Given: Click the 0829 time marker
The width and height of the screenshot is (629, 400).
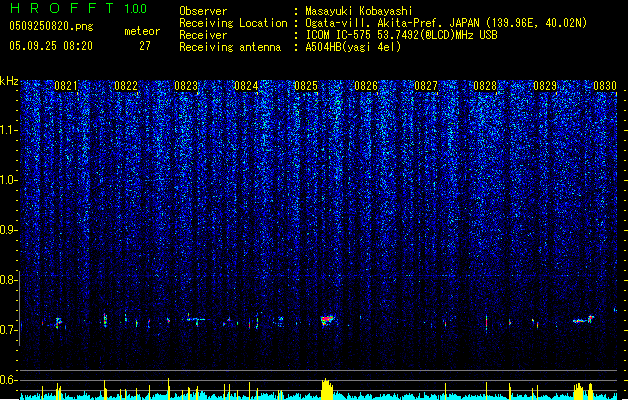Looking at the screenshot, I should tap(545, 85).
